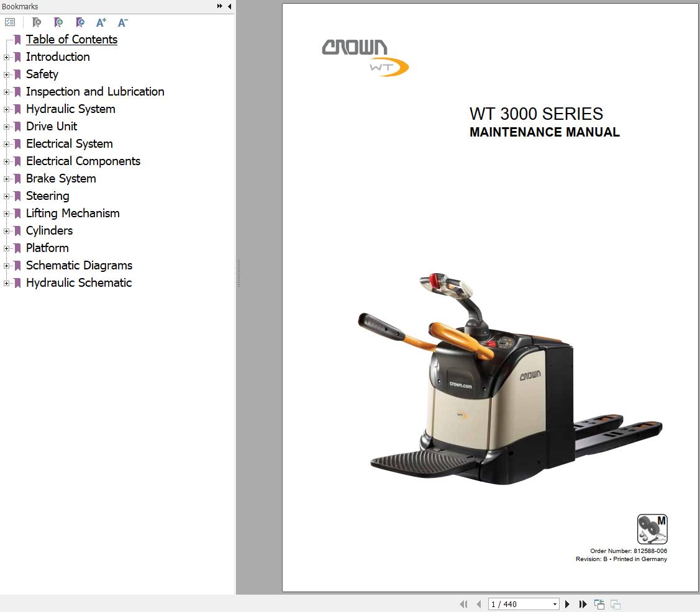Image resolution: width=700 pixels, height=612 pixels.
Task: Go back to the previous view icon
Action: pos(599,603)
